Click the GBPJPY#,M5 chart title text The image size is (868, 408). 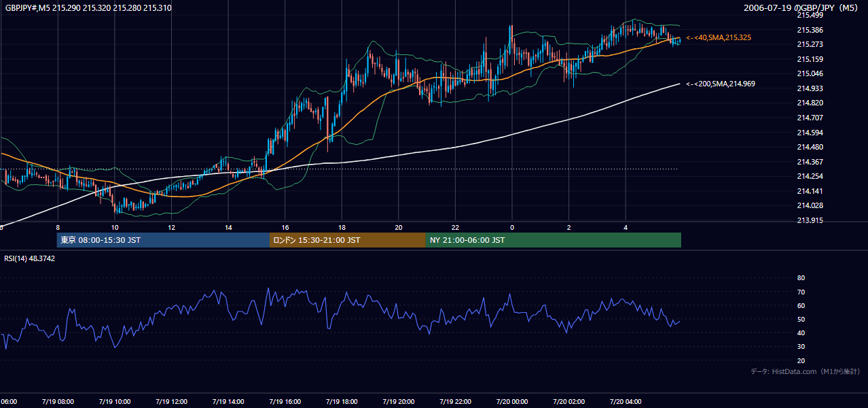[x=88, y=8]
